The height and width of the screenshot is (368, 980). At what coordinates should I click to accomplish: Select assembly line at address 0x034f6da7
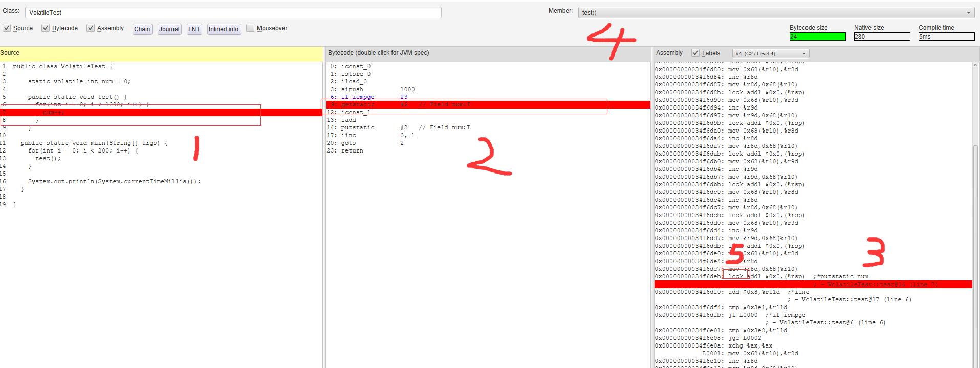[726, 146]
